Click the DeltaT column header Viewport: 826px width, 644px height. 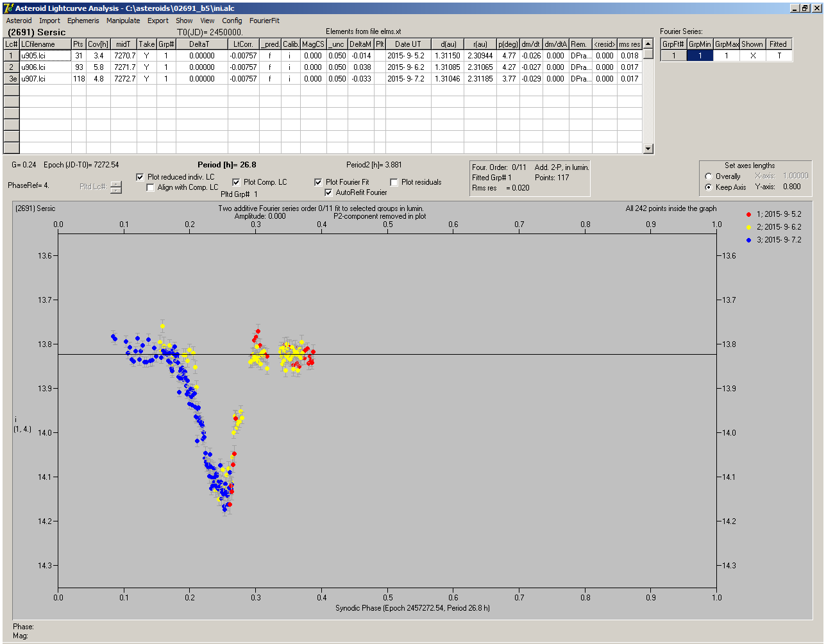point(199,44)
